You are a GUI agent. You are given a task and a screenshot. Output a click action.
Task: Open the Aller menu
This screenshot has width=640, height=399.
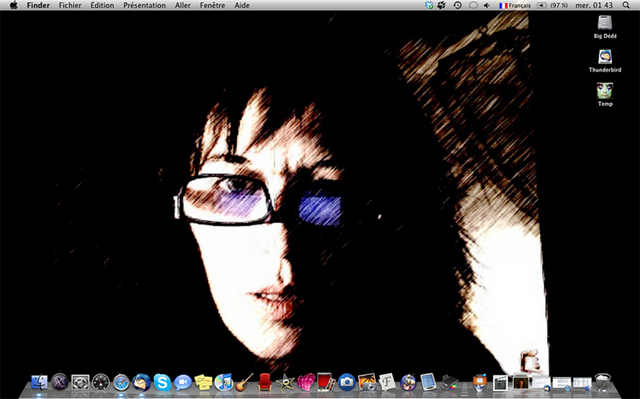tap(182, 5)
